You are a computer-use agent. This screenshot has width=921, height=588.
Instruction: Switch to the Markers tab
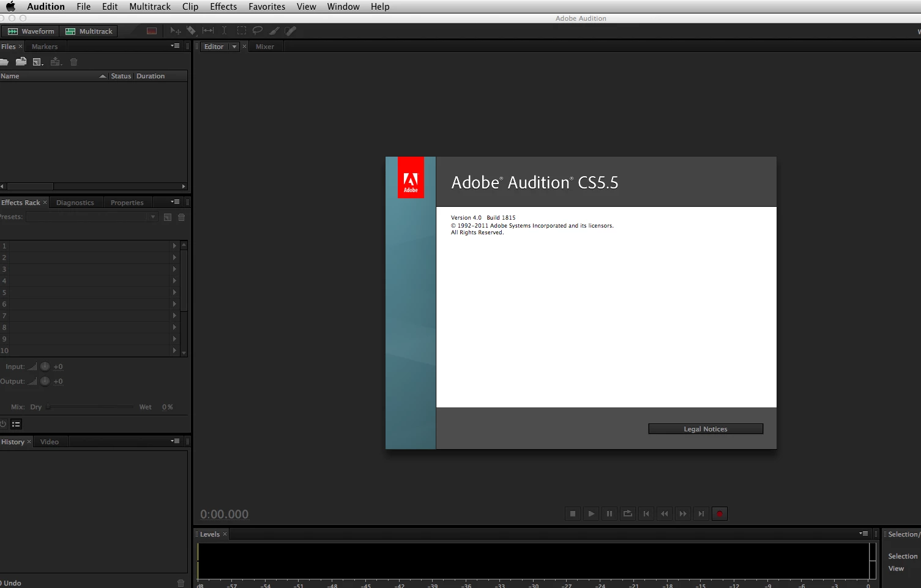point(45,47)
